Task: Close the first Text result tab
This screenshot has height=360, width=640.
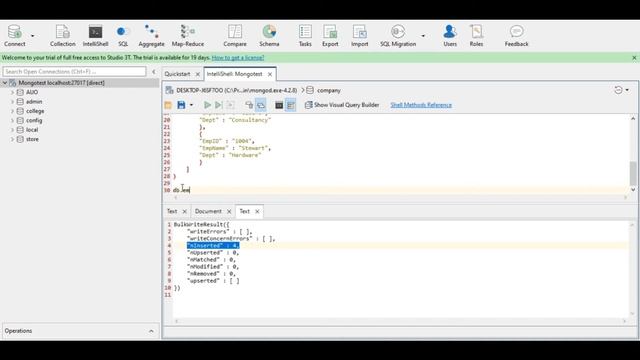Action: pyautogui.click(x=184, y=211)
